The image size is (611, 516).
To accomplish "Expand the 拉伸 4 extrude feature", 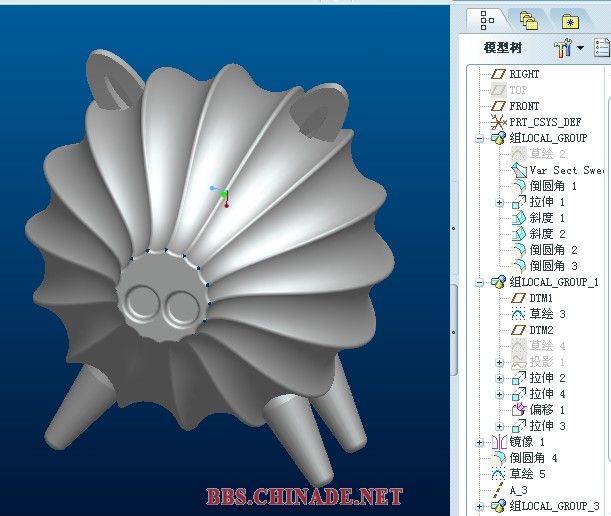I will (x=500, y=394).
